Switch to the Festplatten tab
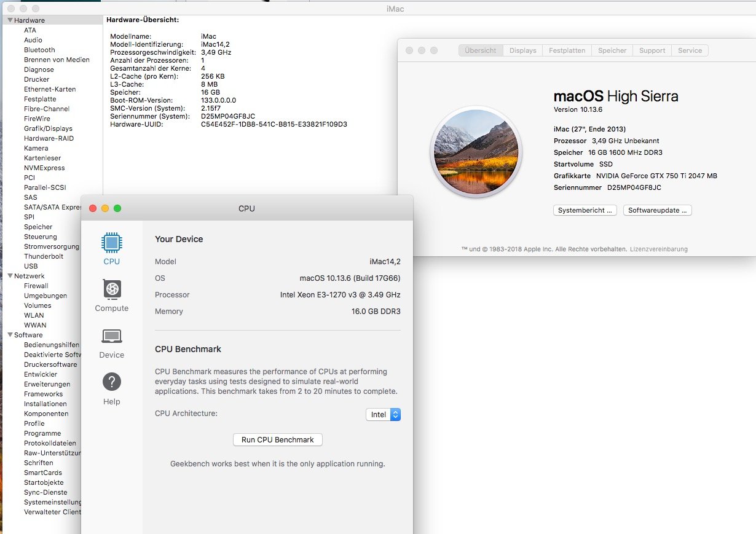This screenshot has height=534, width=756. pyautogui.click(x=567, y=50)
